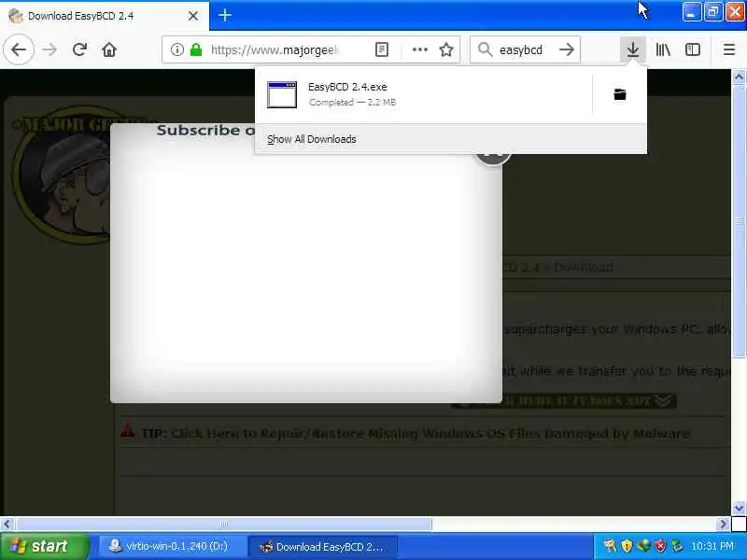The height and width of the screenshot is (560, 747).
Task: Open containing folder for EasyBCD 2.4.exe
Action: (x=620, y=95)
